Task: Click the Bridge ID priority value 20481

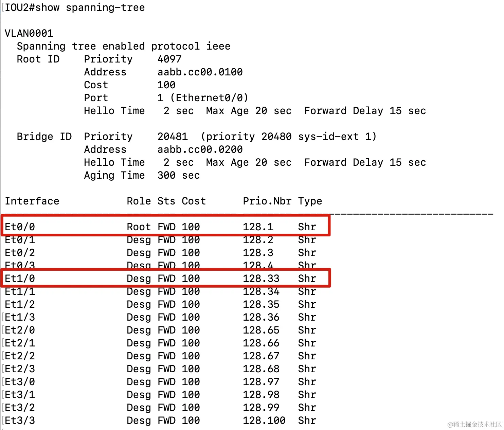Action: coord(173,137)
